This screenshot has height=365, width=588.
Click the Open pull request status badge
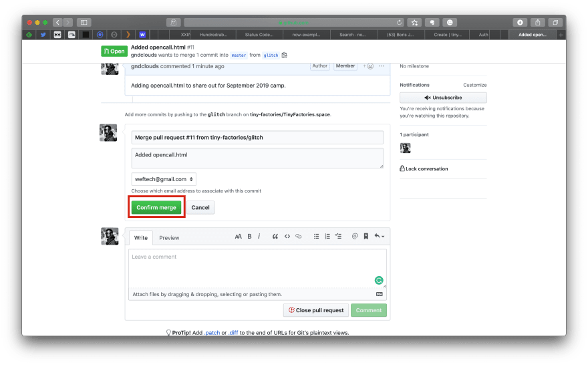point(114,51)
